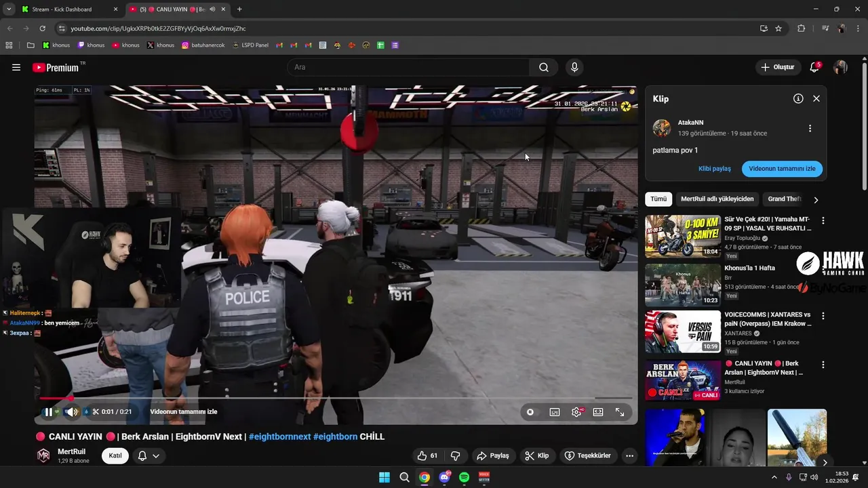Like the video with thumbs up
Image resolution: width=868 pixels, height=488 pixels.
[428, 455]
